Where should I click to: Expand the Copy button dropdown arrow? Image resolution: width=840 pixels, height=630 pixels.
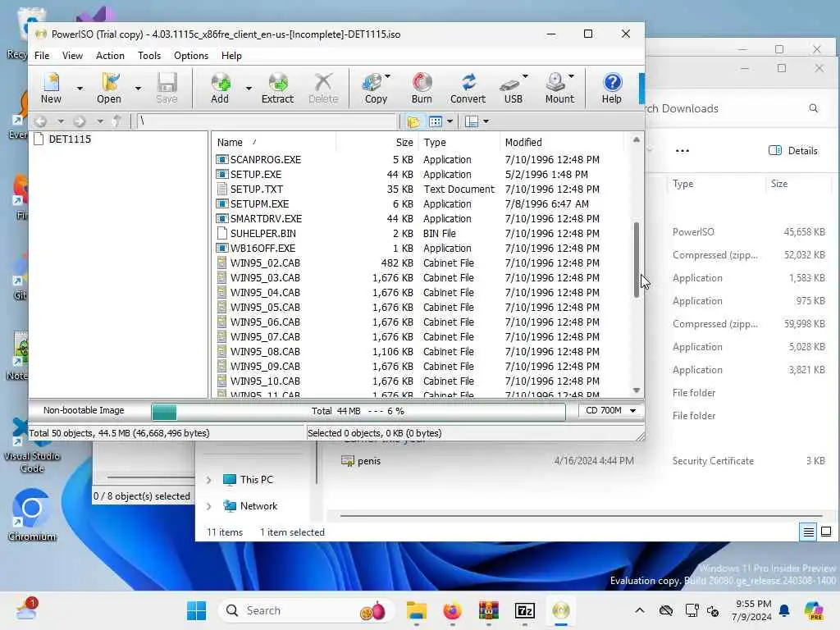point(387,76)
